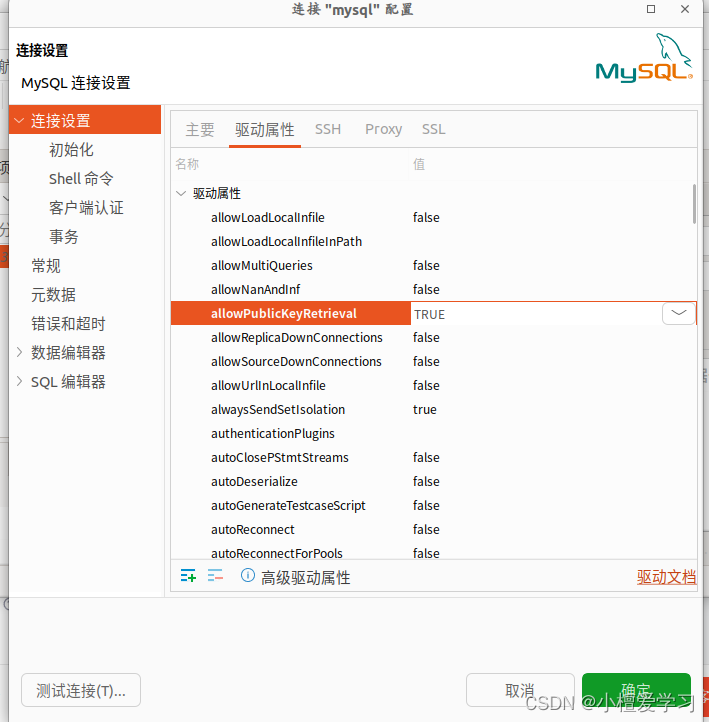Collapse the 连接设置 tree node
This screenshot has height=722, width=709.
click(19, 121)
